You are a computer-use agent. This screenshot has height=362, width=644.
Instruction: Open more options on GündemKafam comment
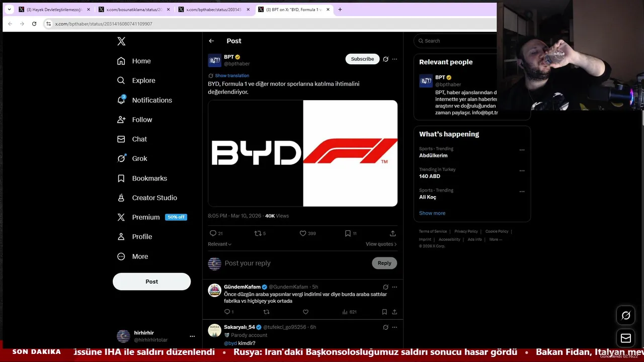(394, 287)
